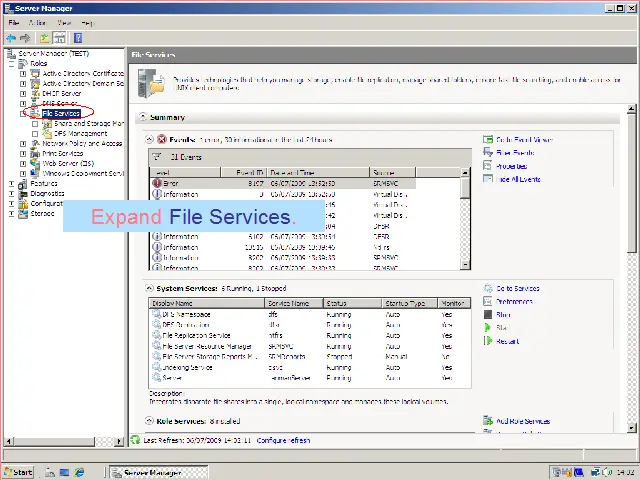This screenshot has height=480, width=640.
Task: Click the Forward arrow toolbar icon
Action: point(25,38)
